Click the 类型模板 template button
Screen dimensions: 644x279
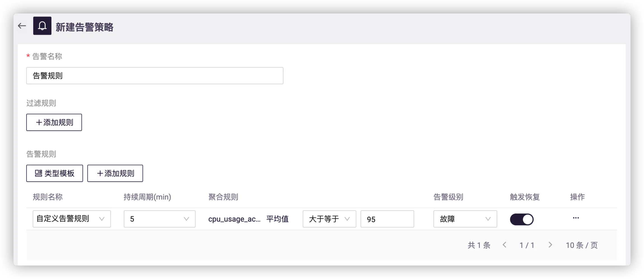pos(55,173)
